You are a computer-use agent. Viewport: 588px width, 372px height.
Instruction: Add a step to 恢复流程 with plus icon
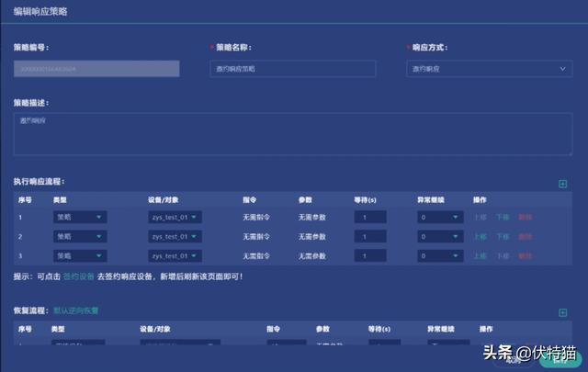click(x=562, y=312)
